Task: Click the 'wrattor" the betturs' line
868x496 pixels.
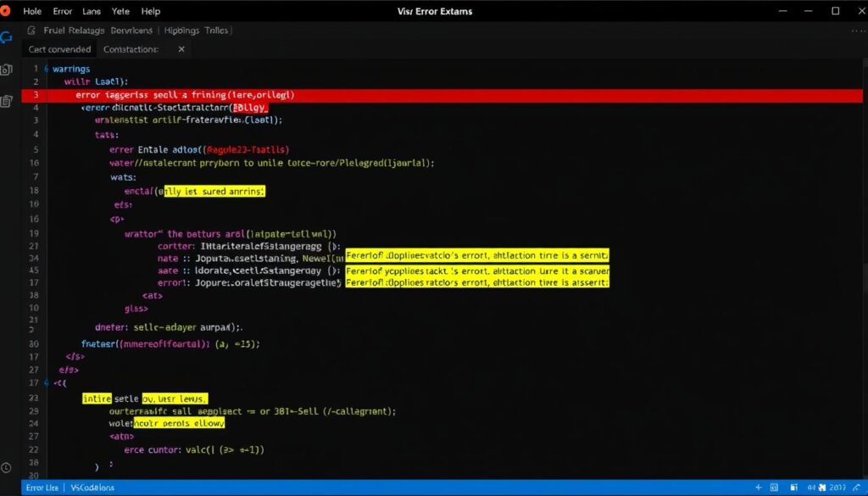Action: coord(231,234)
